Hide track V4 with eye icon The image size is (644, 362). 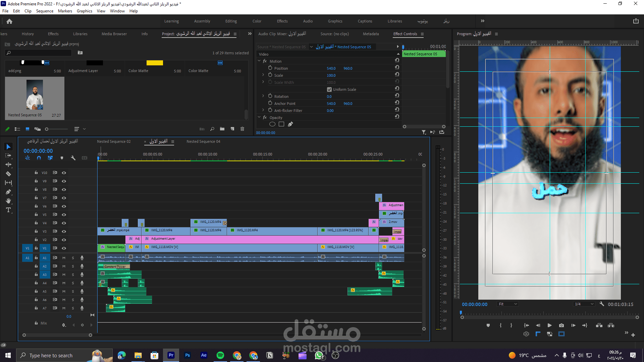[64, 223]
